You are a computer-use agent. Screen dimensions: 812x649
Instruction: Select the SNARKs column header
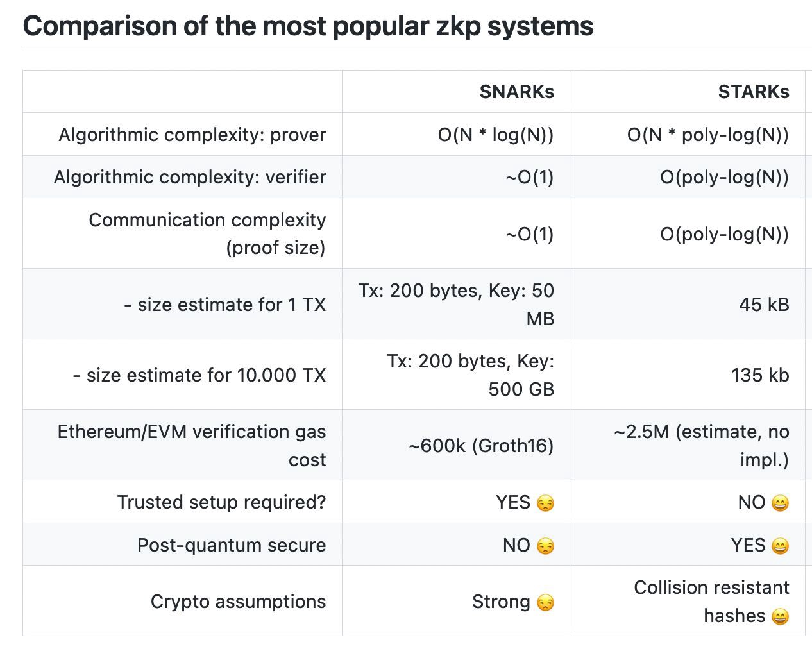pyautogui.click(x=516, y=92)
